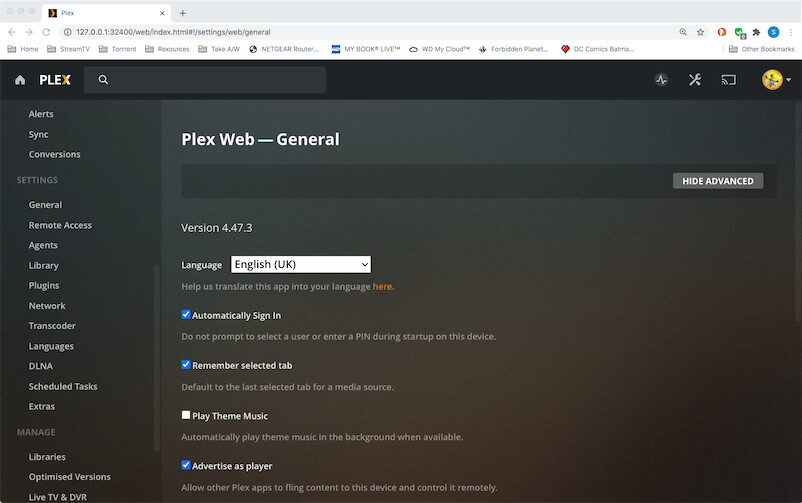Open the user avatar account menu
The height and width of the screenshot is (503, 802).
tap(775, 80)
